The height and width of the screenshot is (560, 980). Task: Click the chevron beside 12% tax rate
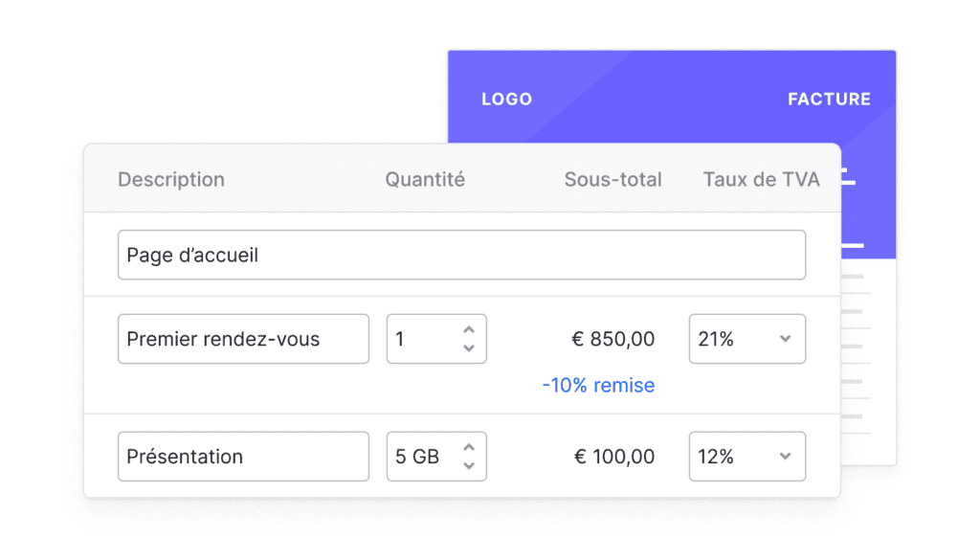point(785,457)
